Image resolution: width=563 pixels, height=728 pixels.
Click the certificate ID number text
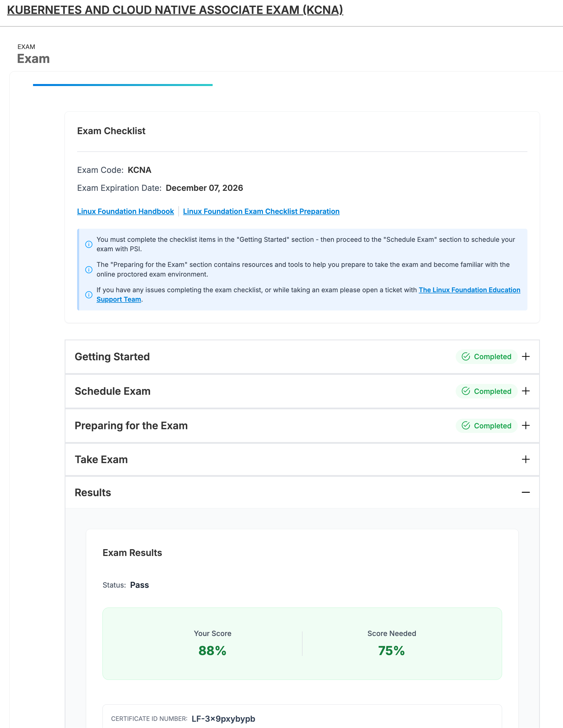[223, 719]
